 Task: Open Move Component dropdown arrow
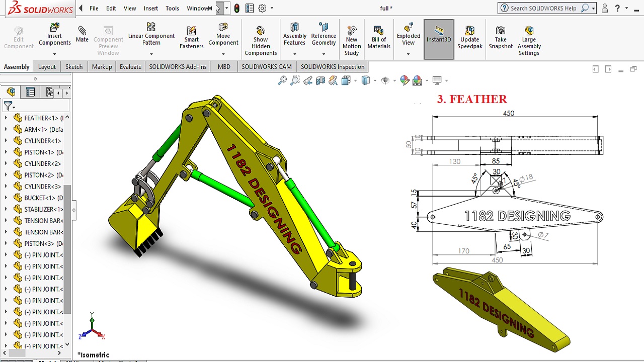pyautogui.click(x=223, y=54)
